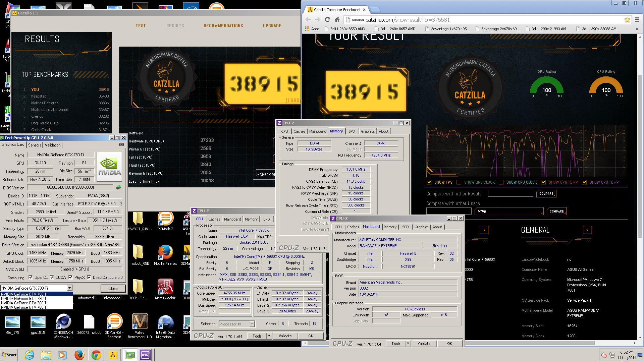Image resolution: width=644 pixels, height=362 pixels.
Task: Click the Windows Start button
Action: pyautogui.click(x=9, y=355)
